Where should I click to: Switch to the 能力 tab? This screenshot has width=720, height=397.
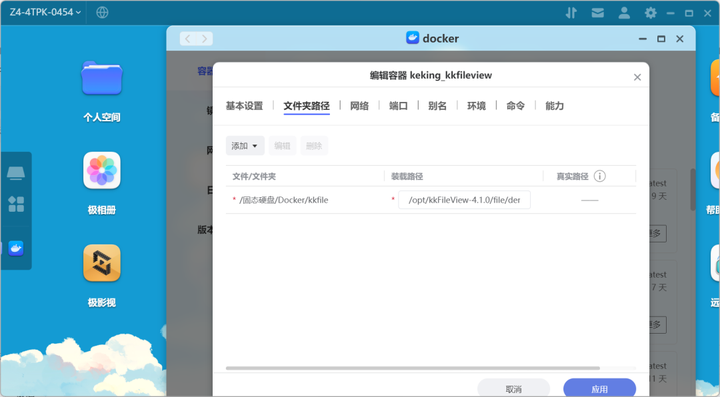coord(554,106)
